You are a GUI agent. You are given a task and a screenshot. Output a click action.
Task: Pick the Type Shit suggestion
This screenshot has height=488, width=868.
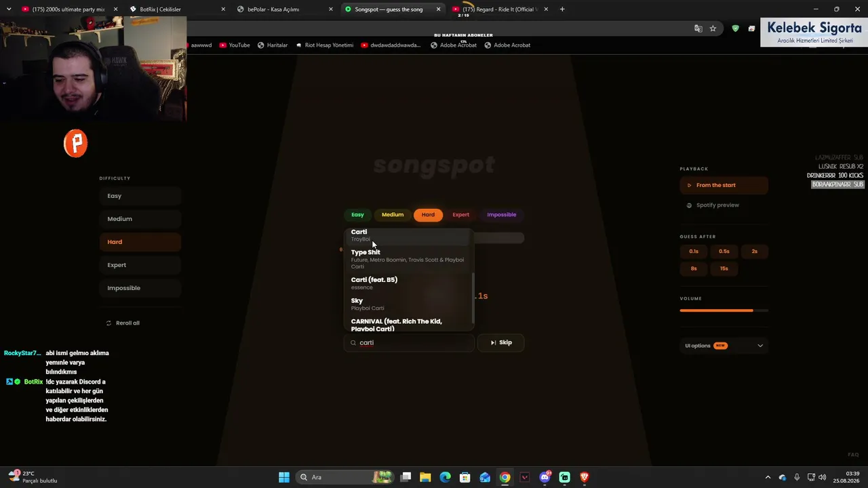pos(408,259)
